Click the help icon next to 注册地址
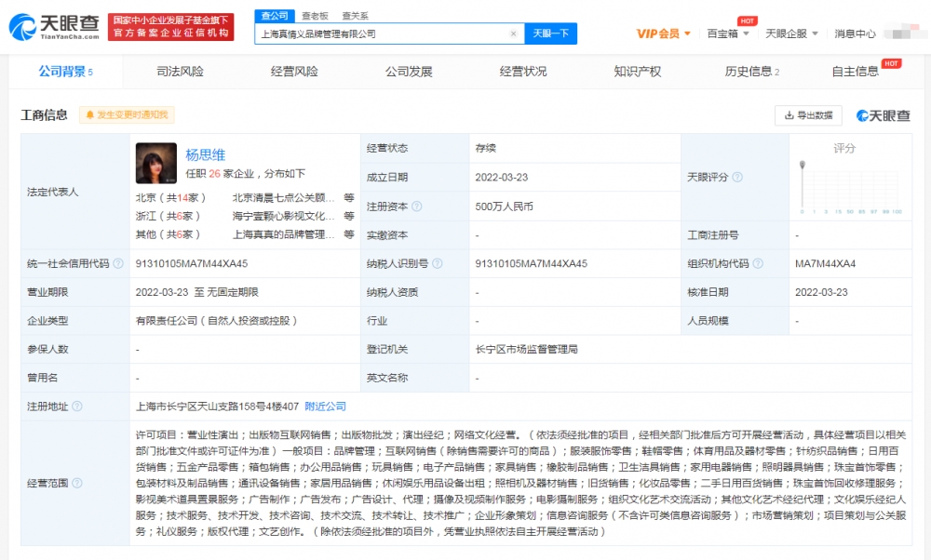931x560 pixels. click(77, 407)
